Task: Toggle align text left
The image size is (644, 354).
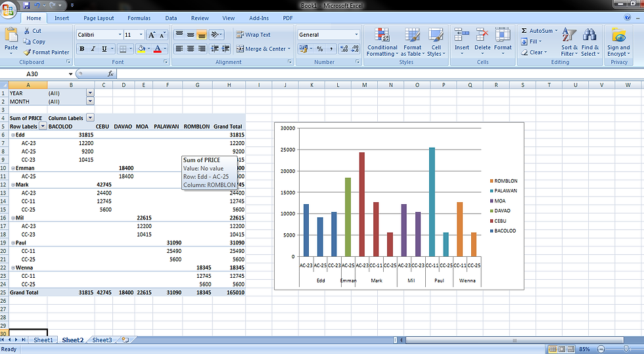Action: tap(179, 49)
